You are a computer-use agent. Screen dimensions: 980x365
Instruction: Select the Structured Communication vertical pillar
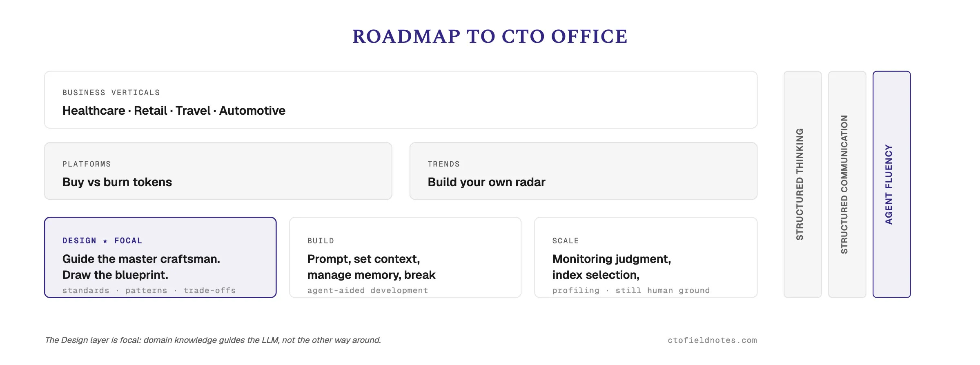pos(847,185)
